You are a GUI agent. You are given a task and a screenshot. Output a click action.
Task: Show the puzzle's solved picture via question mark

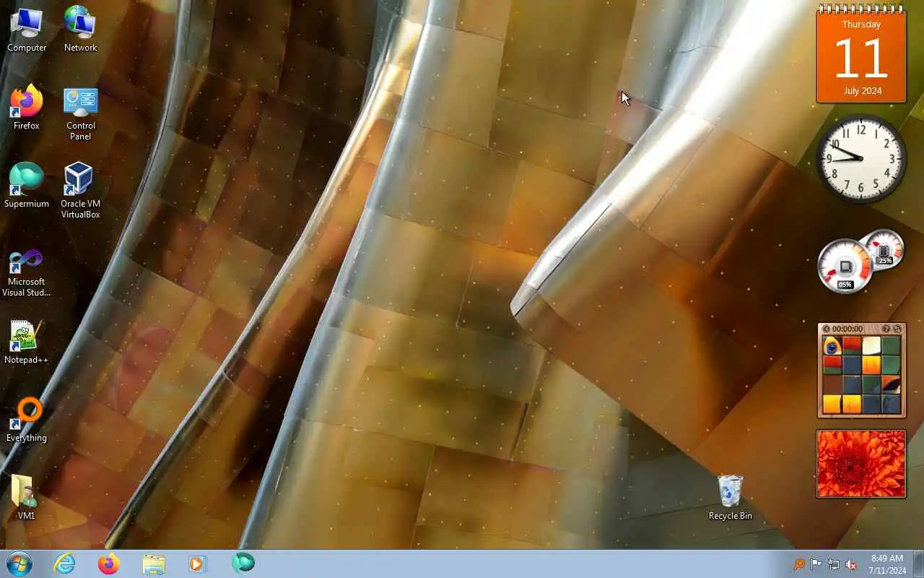(x=886, y=329)
